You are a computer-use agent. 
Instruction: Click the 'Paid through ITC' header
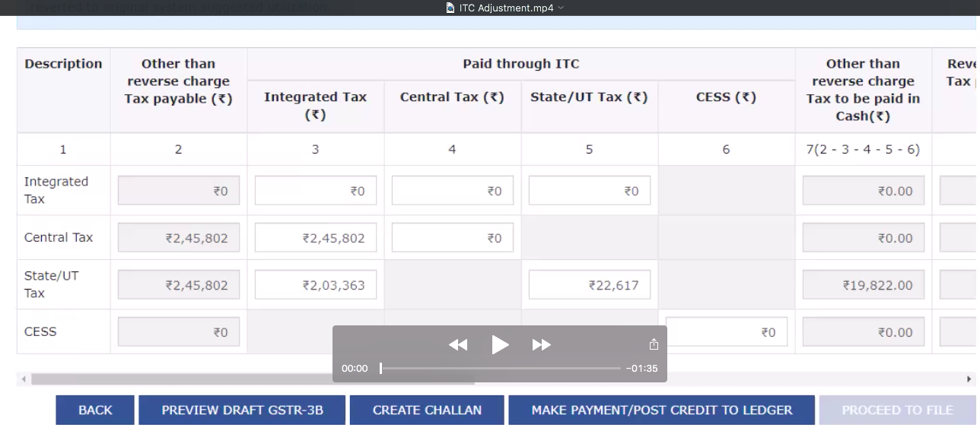pyautogui.click(x=521, y=64)
